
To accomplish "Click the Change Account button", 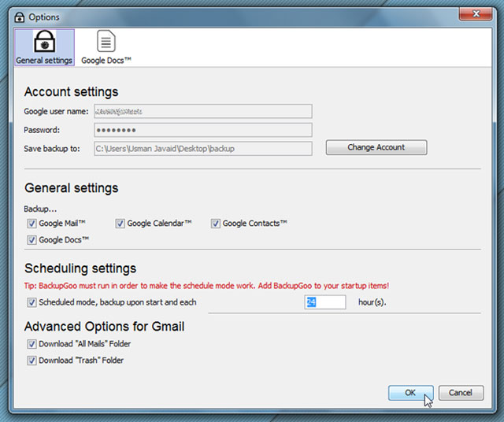I will click(376, 147).
